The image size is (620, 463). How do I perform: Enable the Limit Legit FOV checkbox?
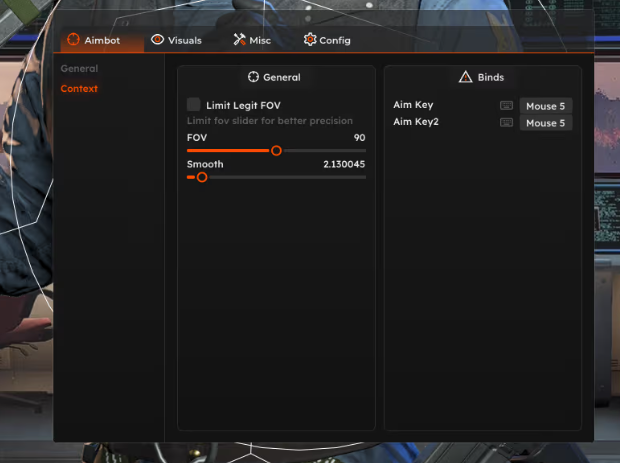click(194, 104)
